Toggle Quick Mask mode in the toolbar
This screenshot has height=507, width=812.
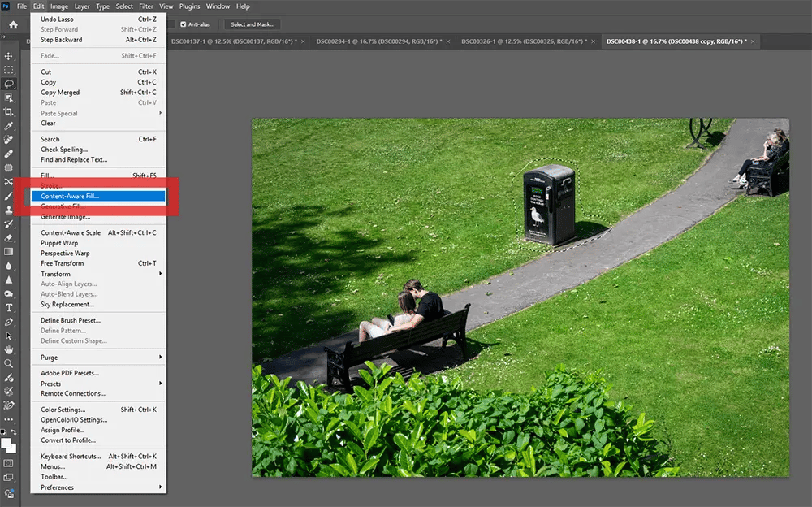coord(9,463)
